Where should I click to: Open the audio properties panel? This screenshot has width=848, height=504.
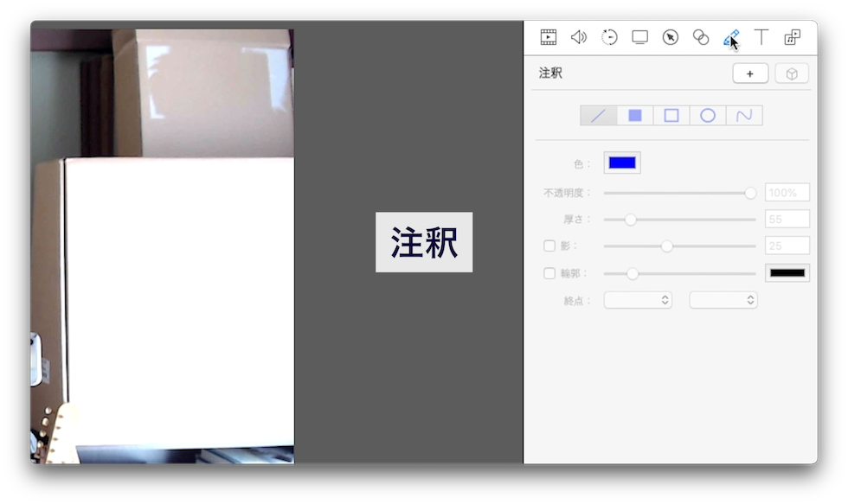(x=579, y=37)
